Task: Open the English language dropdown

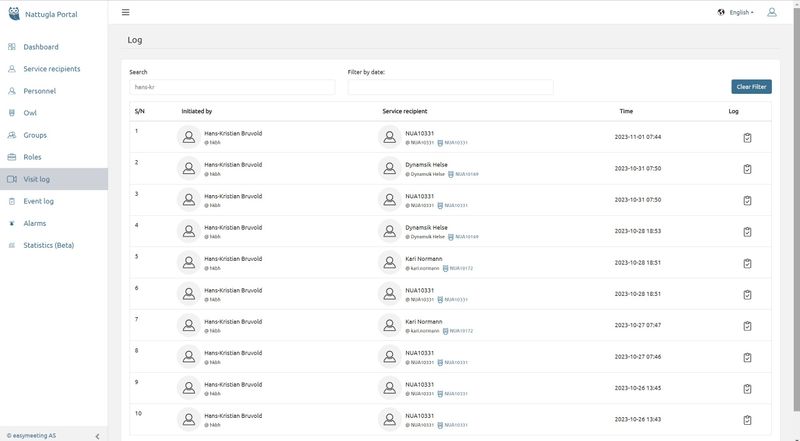Action: 735,12
